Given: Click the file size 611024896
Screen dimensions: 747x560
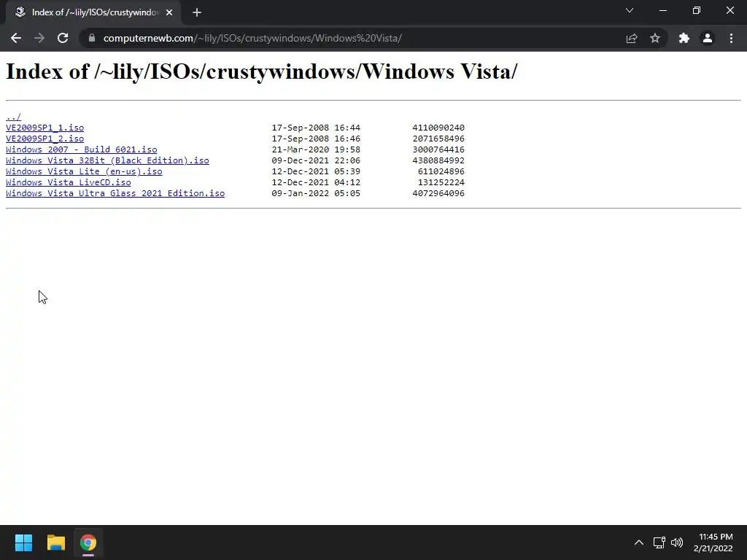Looking at the screenshot, I should [441, 171].
